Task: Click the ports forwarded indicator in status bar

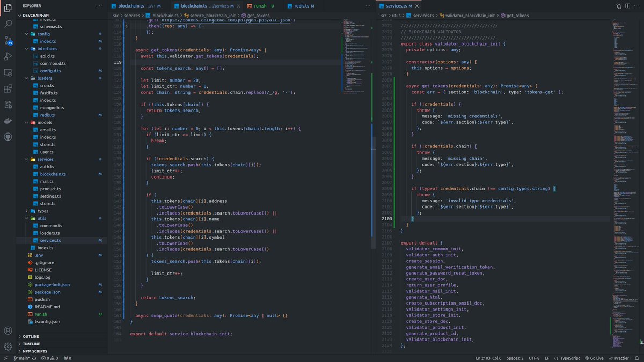Action: click(x=67, y=358)
